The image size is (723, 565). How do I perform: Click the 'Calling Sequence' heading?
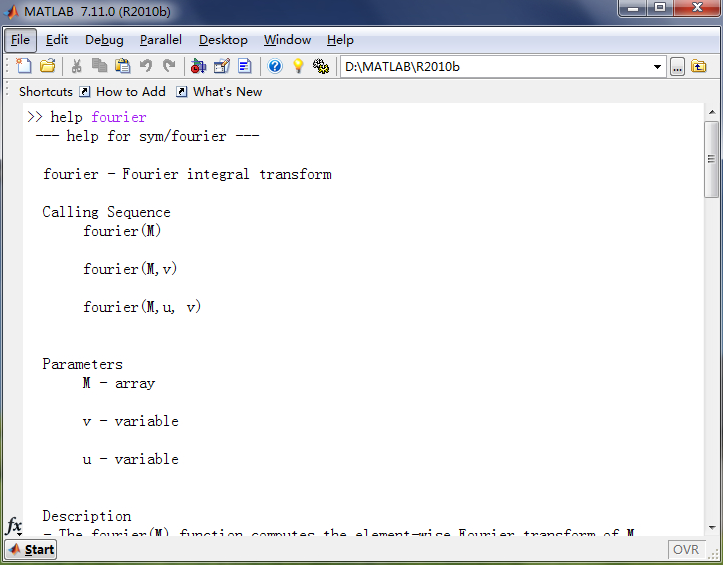click(x=107, y=212)
